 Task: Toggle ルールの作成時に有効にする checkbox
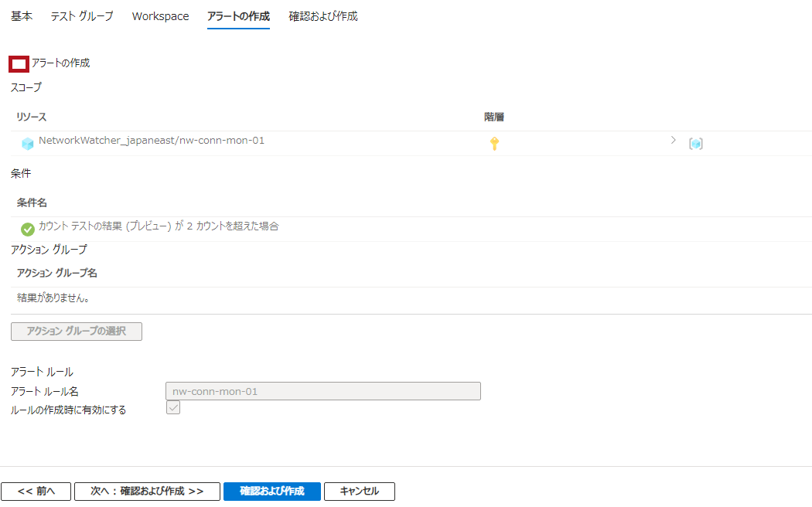pos(173,407)
